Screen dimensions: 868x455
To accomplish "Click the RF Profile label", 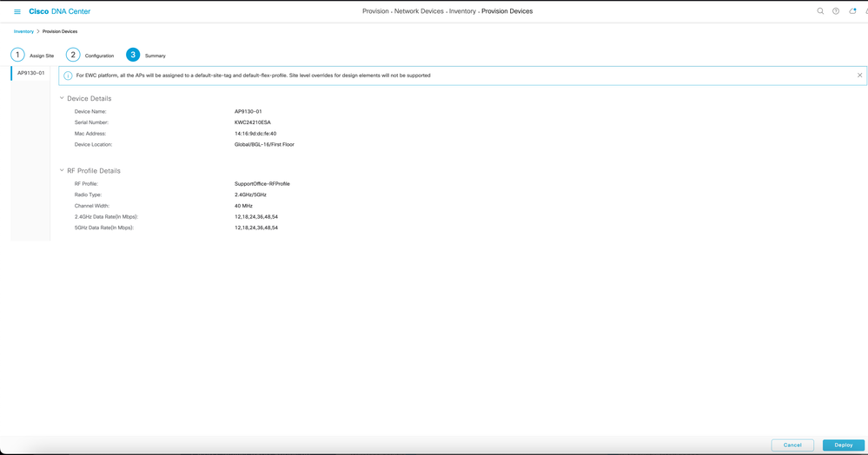I will [x=86, y=184].
